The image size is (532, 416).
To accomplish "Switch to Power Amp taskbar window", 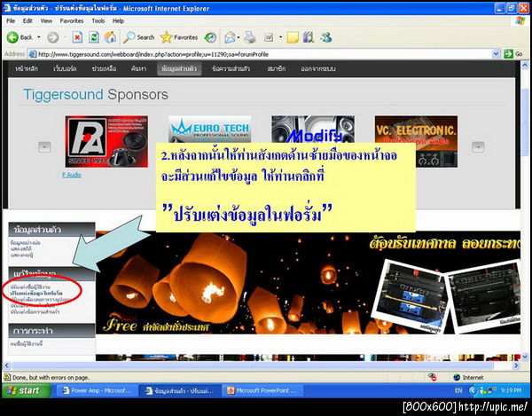I will coord(97,390).
